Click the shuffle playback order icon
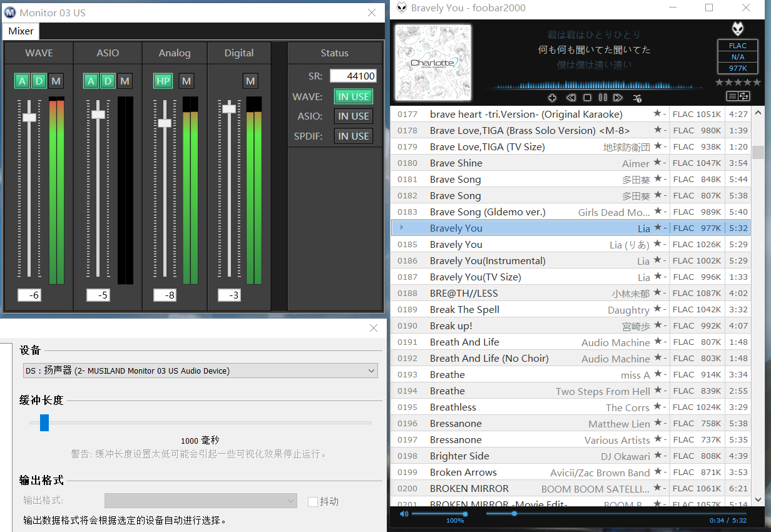Screen dimensions: 771x532 (x=637, y=98)
